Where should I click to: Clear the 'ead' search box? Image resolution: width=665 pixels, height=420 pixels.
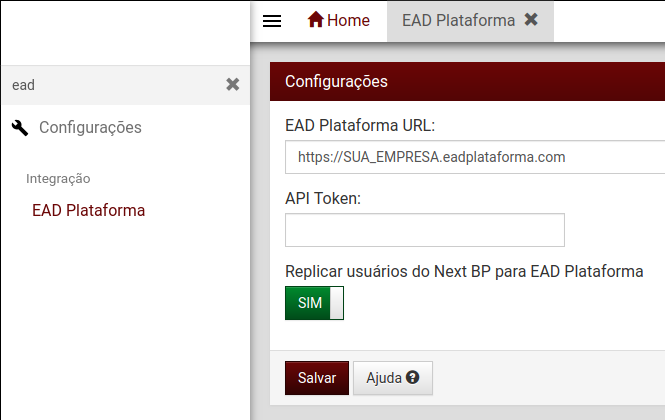tap(232, 84)
